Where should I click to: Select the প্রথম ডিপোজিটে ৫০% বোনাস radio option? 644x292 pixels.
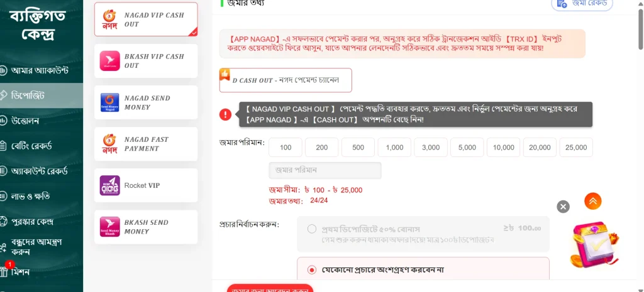(312, 229)
